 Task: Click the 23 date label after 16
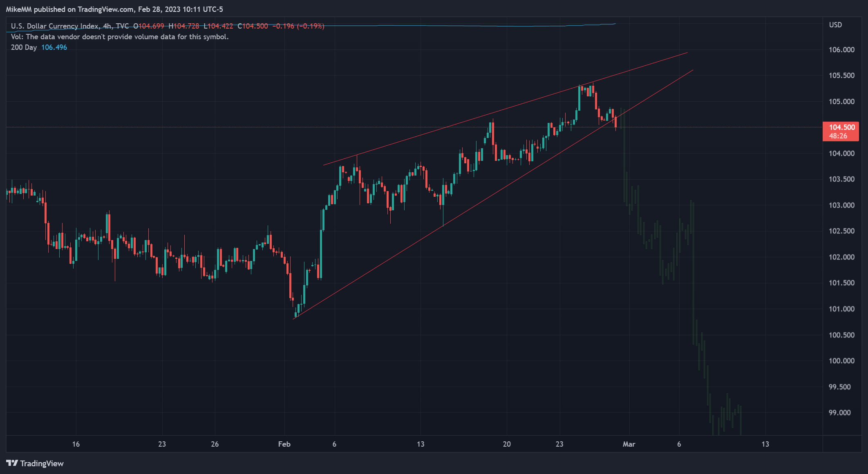(x=162, y=444)
